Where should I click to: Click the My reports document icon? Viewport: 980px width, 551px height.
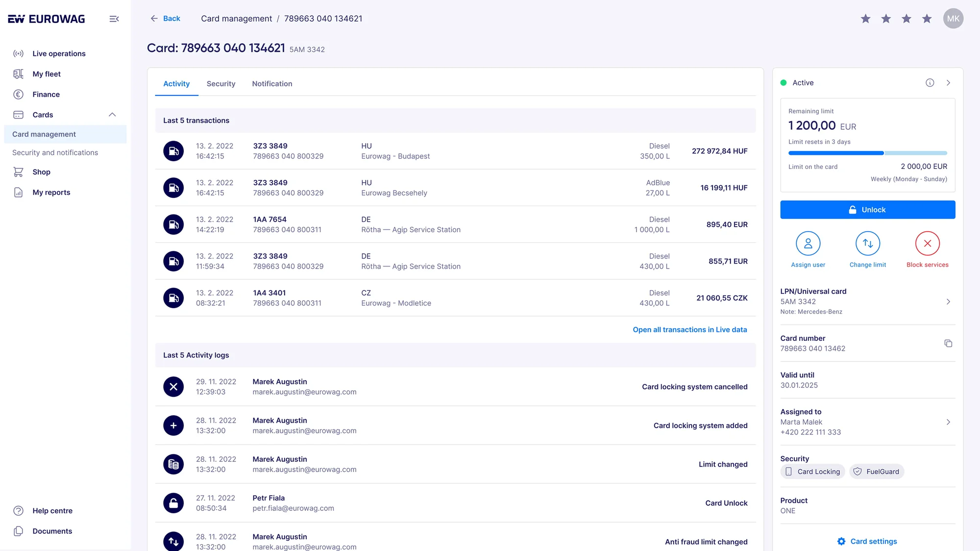18,192
